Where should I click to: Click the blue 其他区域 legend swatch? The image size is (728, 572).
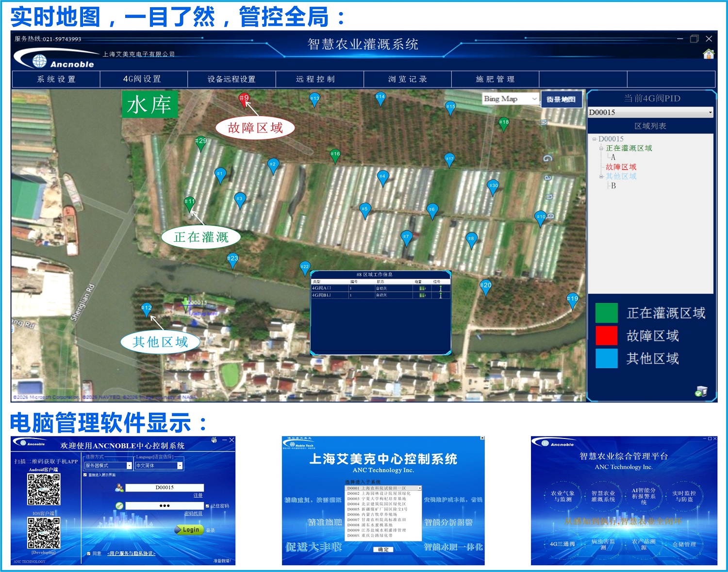(606, 358)
